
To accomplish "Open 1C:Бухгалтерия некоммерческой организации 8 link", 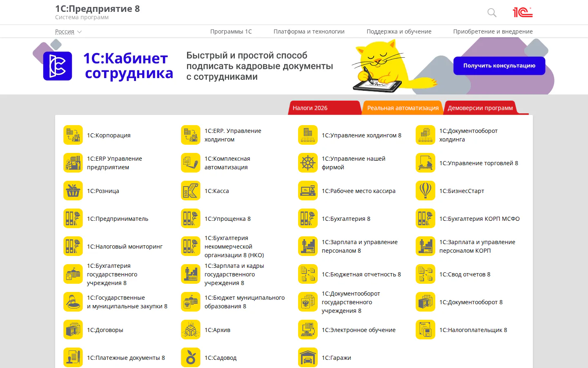I will tap(234, 246).
